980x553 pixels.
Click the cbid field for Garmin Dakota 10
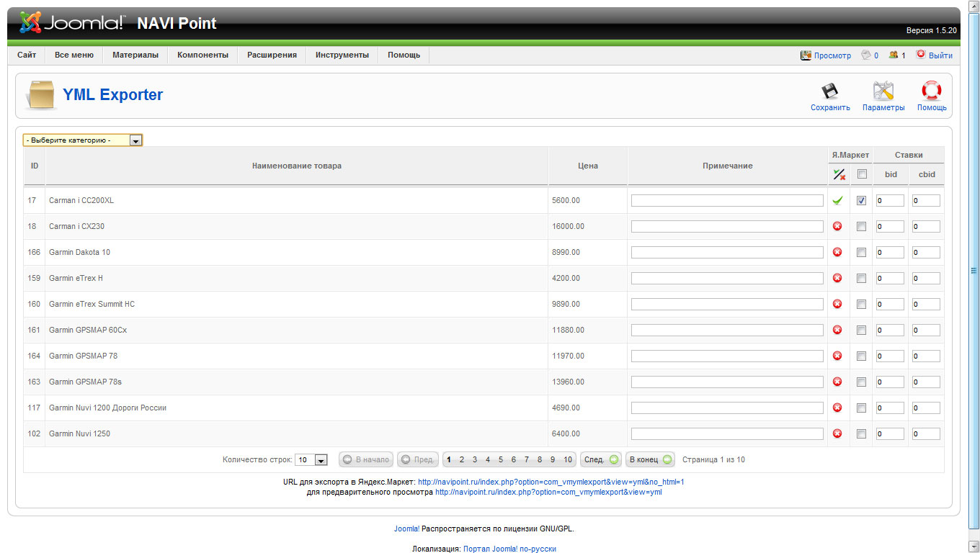coord(926,253)
